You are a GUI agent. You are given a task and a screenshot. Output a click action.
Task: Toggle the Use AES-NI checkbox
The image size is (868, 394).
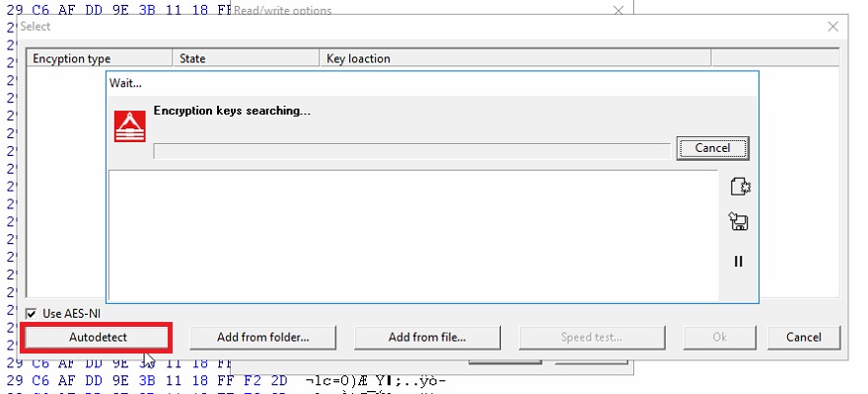click(x=32, y=314)
